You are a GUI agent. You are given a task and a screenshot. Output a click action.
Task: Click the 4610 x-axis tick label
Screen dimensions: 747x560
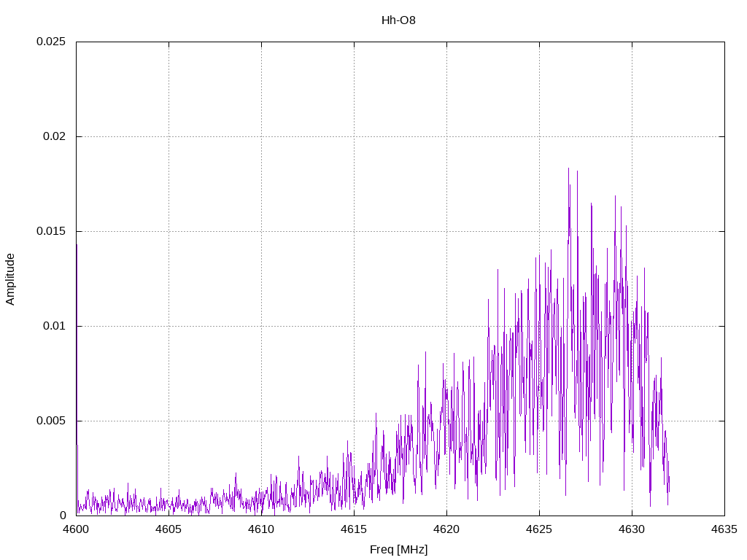(x=262, y=529)
